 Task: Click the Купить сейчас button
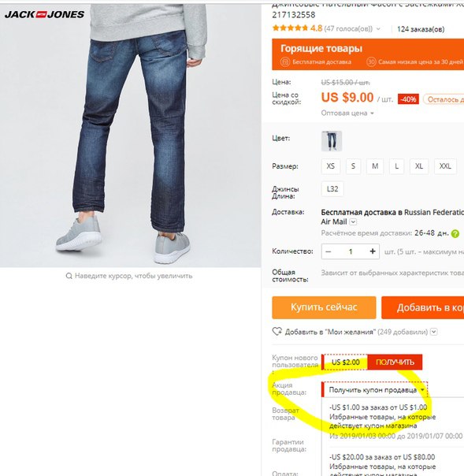click(324, 307)
